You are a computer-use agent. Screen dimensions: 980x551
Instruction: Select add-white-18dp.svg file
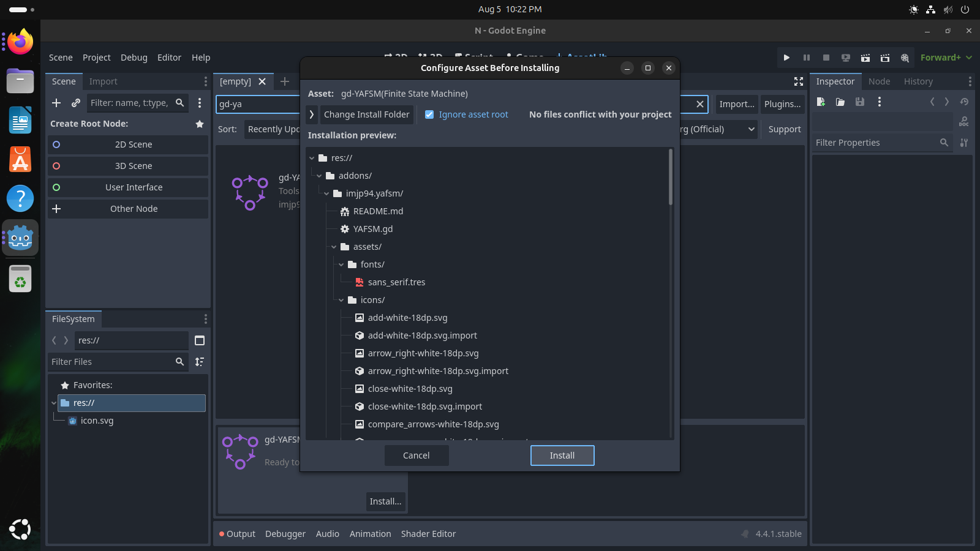pos(407,318)
